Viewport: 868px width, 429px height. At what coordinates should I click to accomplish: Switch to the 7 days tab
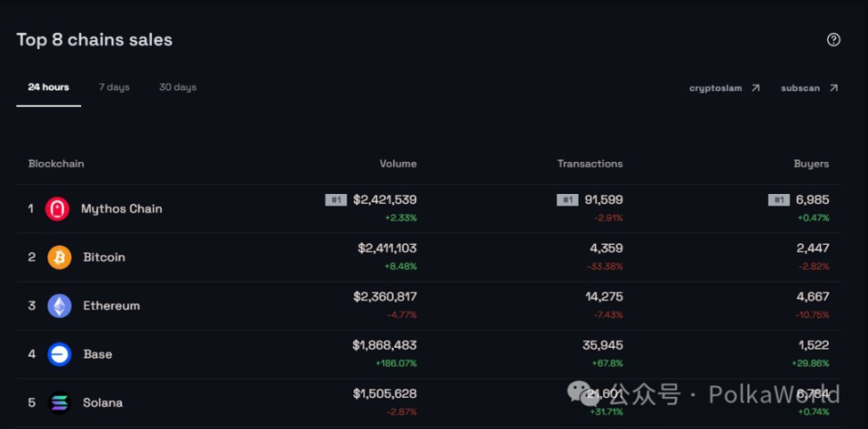[x=114, y=88]
